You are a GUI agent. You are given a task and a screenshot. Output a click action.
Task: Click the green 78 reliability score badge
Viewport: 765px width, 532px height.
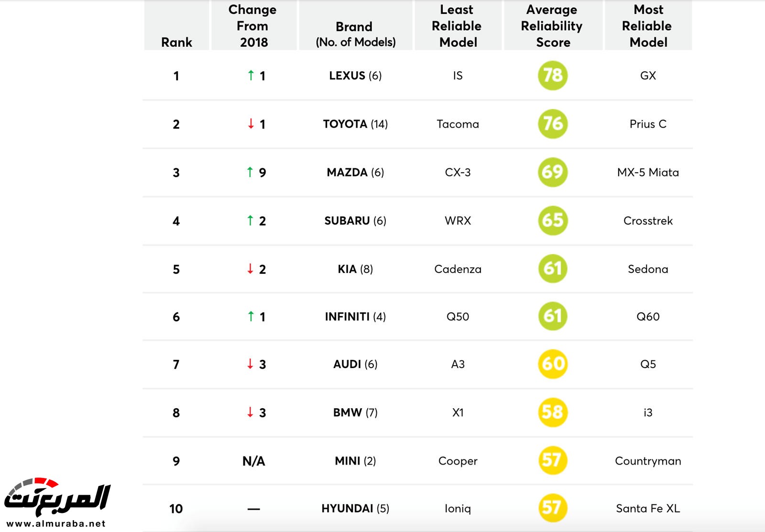coord(553,76)
